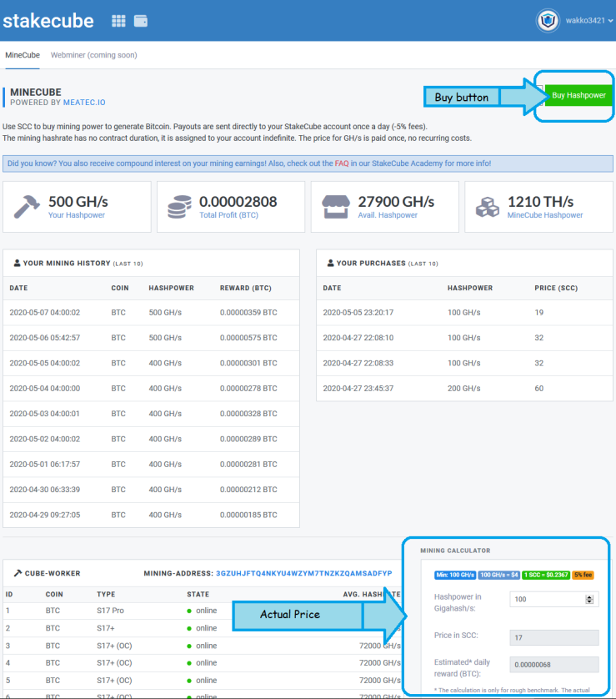Click the Price in SCC field
The width and height of the screenshot is (616, 699).
(x=554, y=637)
